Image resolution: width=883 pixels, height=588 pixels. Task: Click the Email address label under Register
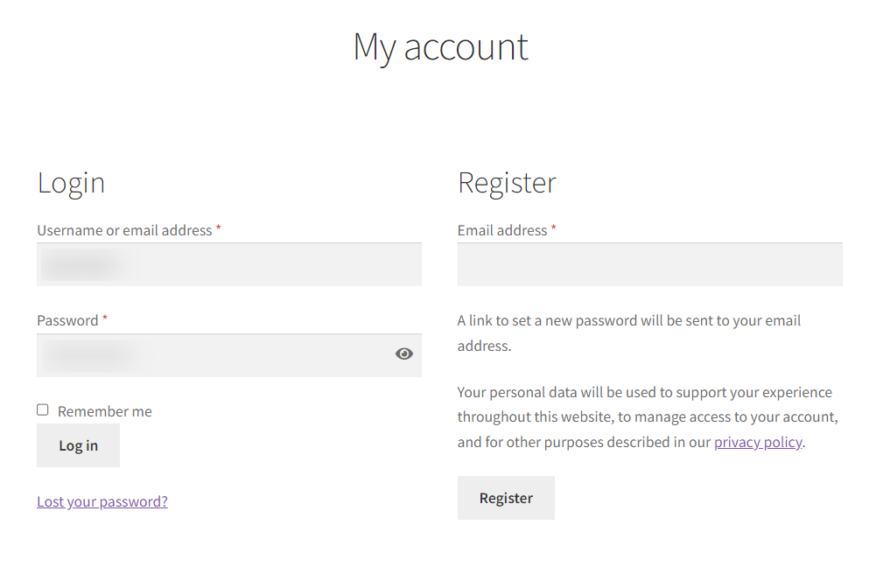click(500, 230)
